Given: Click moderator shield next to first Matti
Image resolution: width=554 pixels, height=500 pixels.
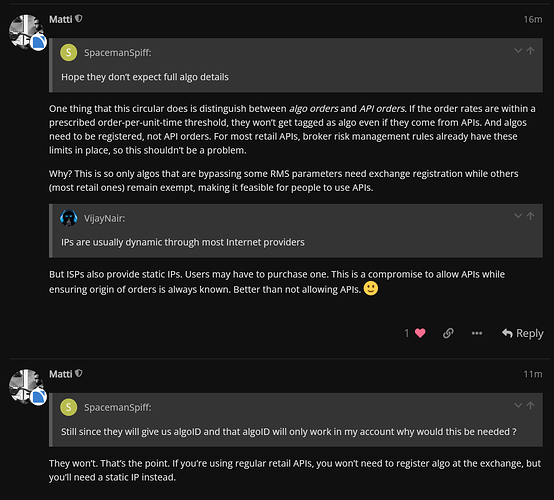Looking at the screenshot, I should click(79, 18).
